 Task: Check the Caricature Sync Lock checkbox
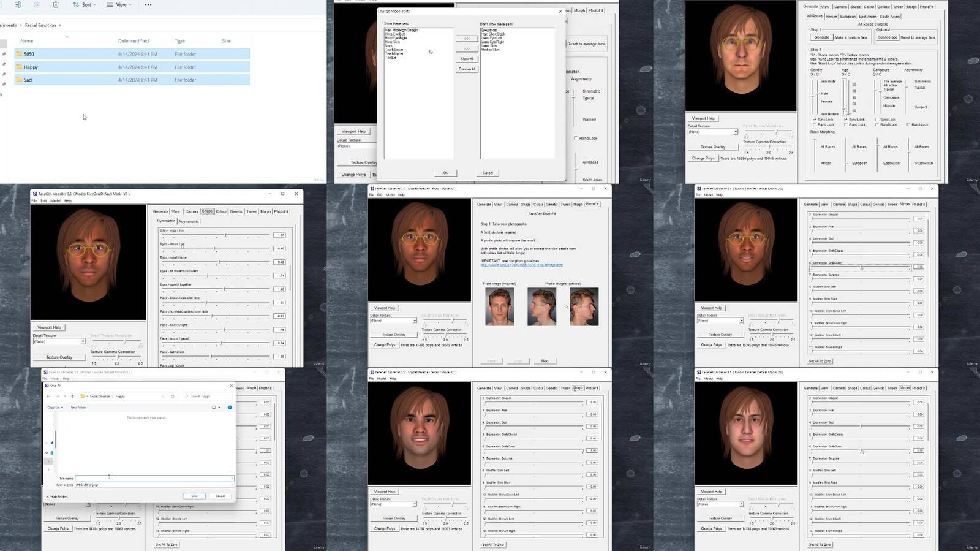pos(877,120)
